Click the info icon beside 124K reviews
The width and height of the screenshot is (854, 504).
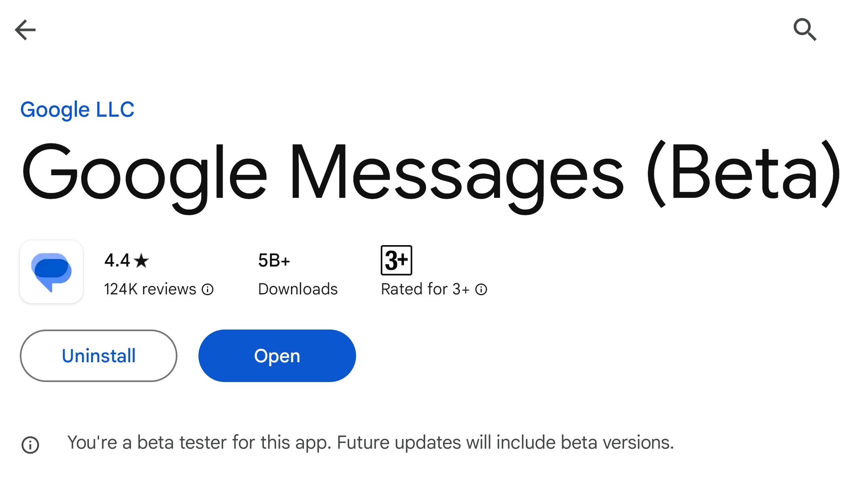click(208, 290)
